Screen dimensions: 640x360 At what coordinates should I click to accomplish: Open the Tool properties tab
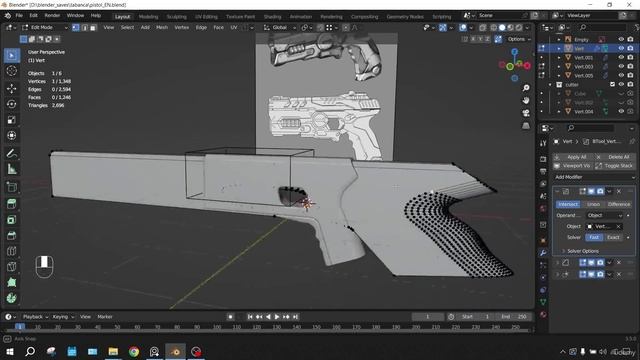543,144
